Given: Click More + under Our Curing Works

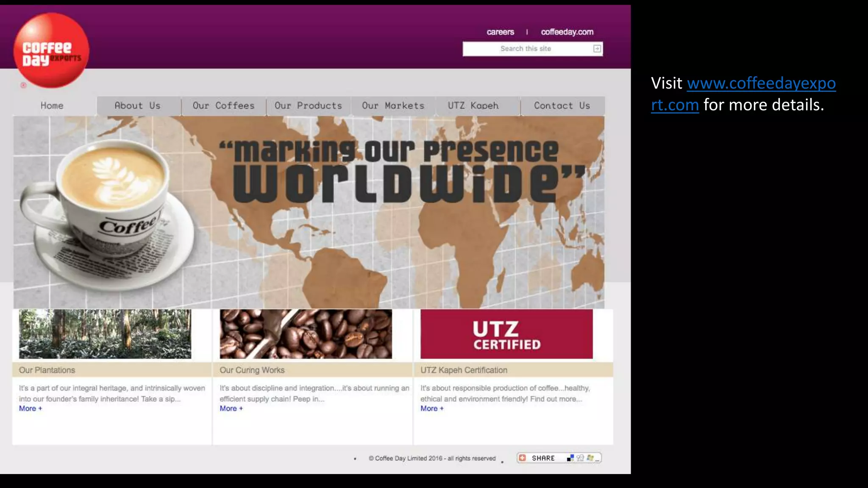Looking at the screenshot, I should pyautogui.click(x=231, y=409).
